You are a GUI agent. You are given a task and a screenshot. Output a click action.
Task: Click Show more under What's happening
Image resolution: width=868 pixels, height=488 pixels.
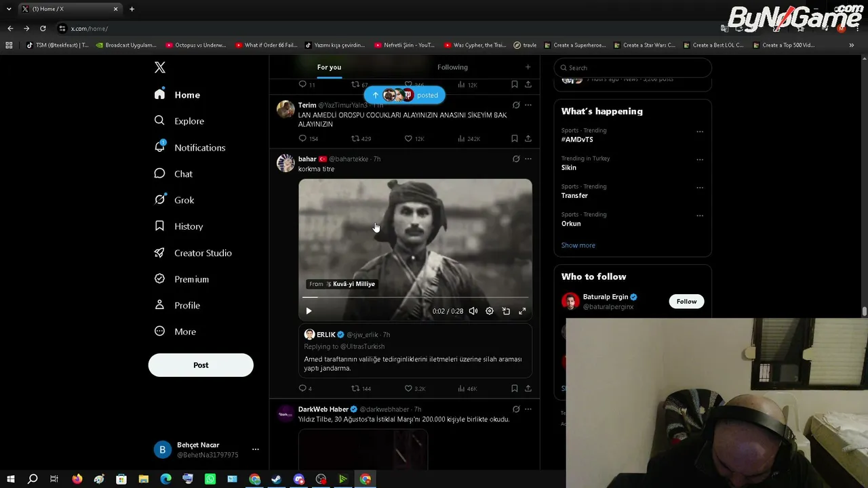pos(578,245)
